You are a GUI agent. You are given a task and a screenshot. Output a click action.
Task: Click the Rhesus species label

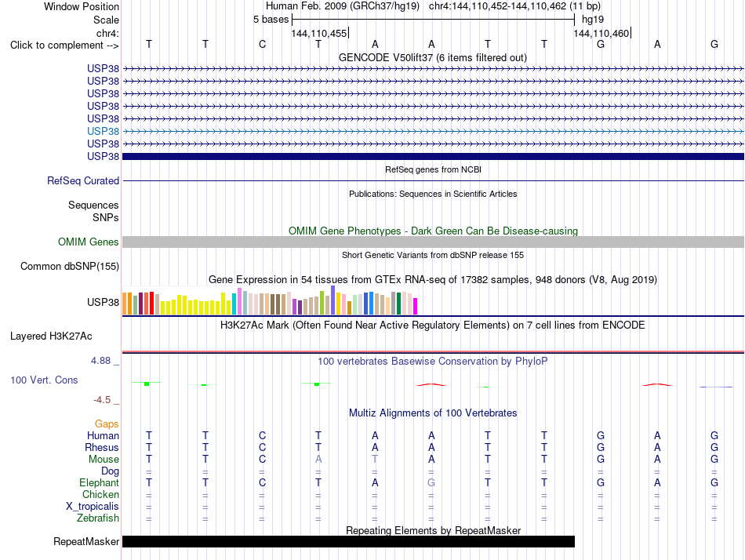(x=102, y=447)
